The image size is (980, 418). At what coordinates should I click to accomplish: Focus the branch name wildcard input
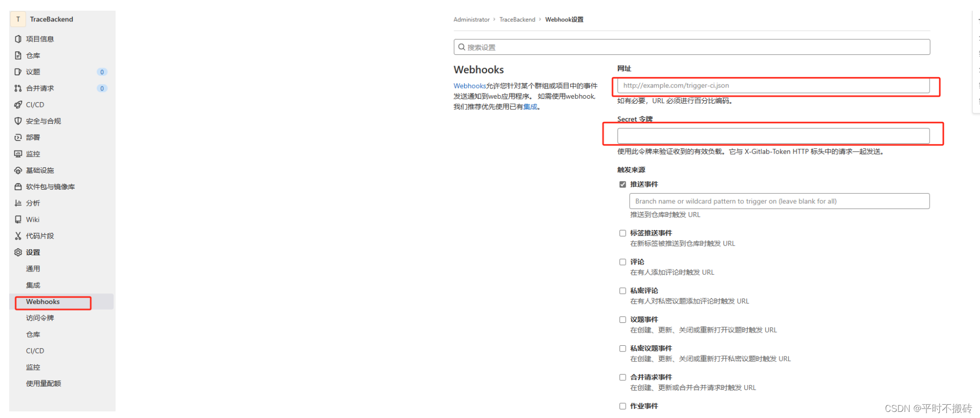point(779,201)
